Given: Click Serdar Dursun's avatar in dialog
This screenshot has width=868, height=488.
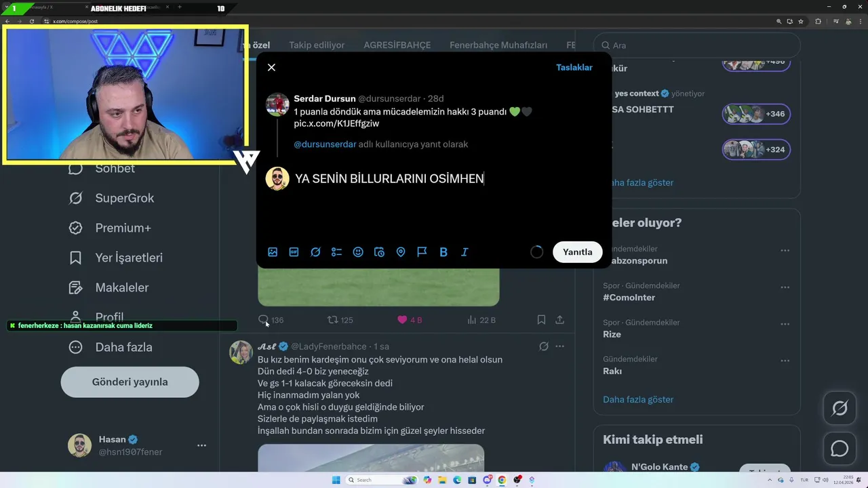Looking at the screenshot, I should 277,105.
